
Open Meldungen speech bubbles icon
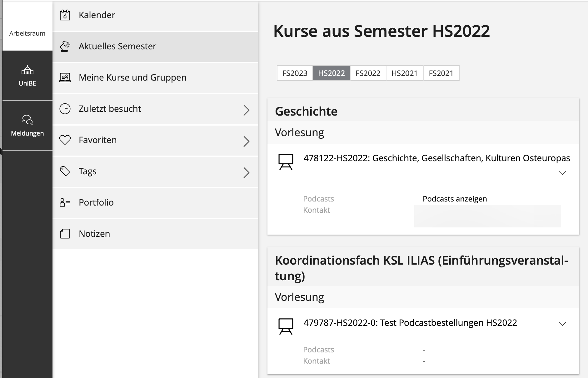[27, 120]
